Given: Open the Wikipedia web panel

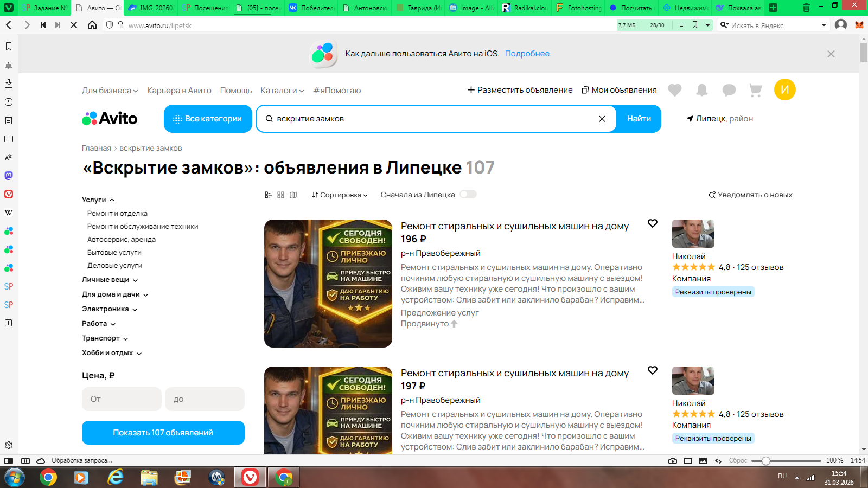Looking at the screenshot, I should click(9, 213).
